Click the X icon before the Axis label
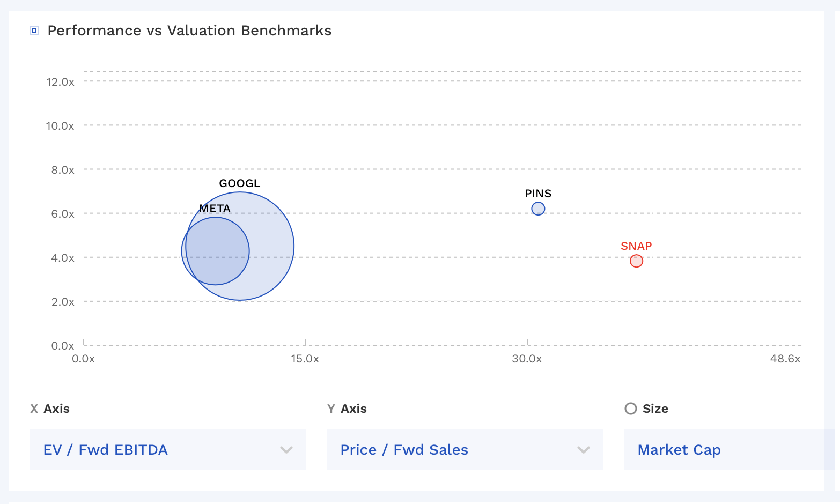The width and height of the screenshot is (840, 504). 34,409
